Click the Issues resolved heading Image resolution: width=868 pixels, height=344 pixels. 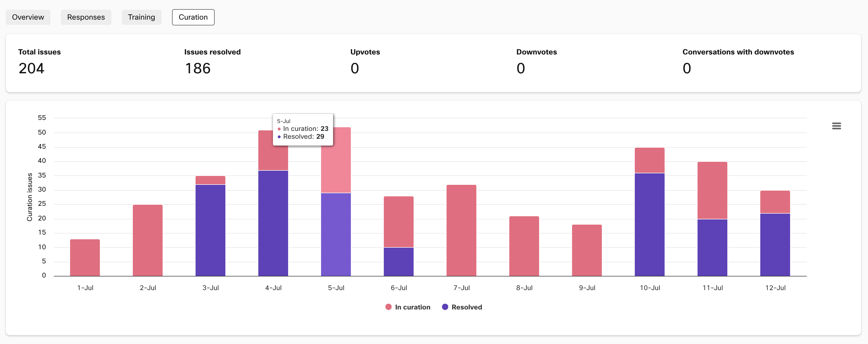(x=212, y=52)
